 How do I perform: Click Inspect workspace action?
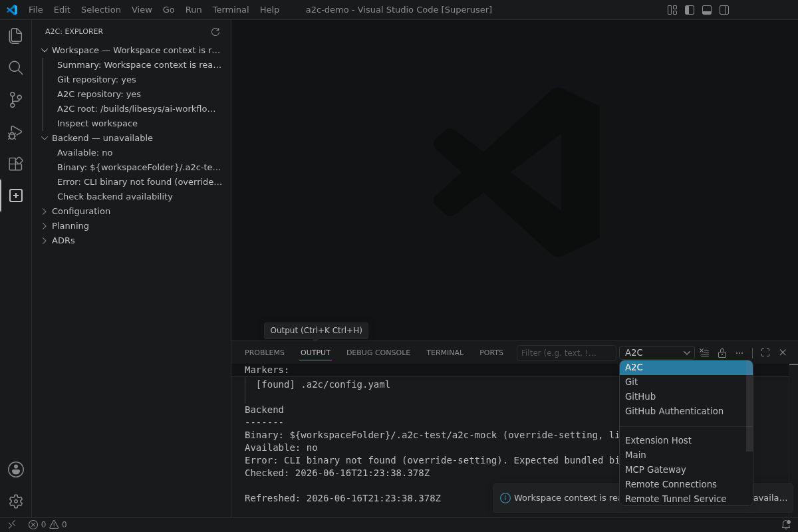coord(132,124)
